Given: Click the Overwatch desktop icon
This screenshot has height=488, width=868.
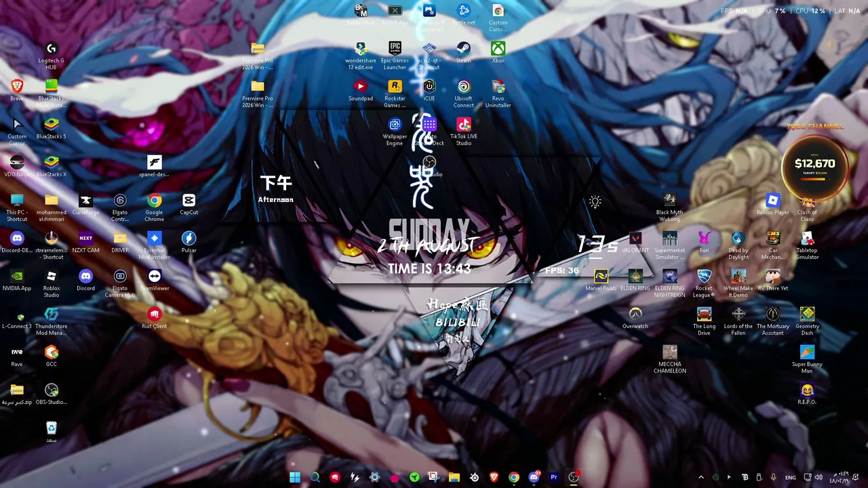Looking at the screenshot, I should click(x=635, y=318).
